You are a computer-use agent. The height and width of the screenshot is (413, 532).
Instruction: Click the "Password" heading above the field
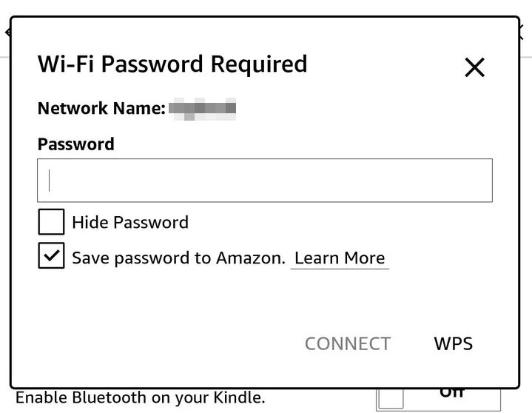click(x=76, y=144)
